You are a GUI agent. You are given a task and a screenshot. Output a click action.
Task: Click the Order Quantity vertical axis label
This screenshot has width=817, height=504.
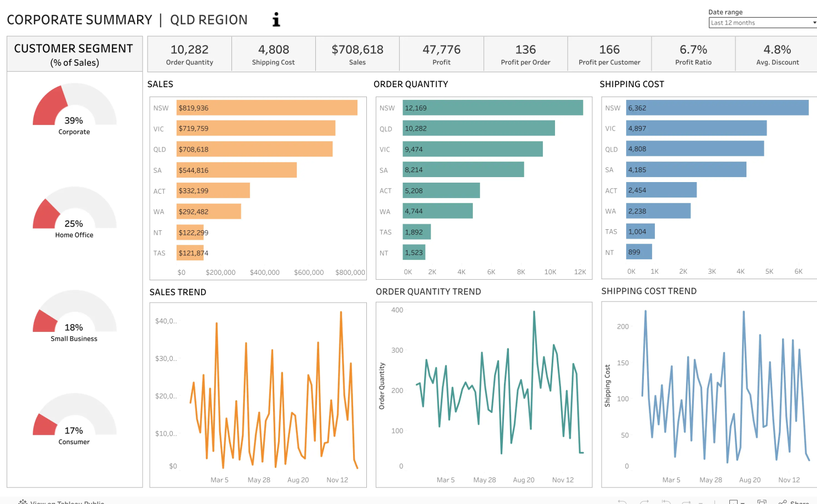click(382, 386)
